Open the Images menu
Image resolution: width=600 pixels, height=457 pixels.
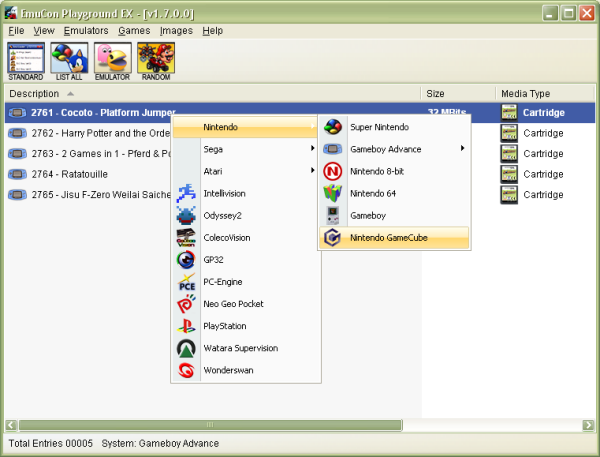pos(176,31)
